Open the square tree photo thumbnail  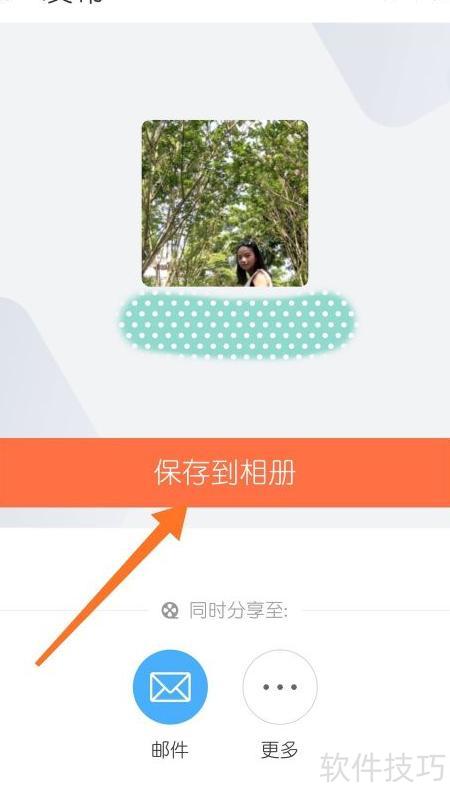[x=225, y=203]
